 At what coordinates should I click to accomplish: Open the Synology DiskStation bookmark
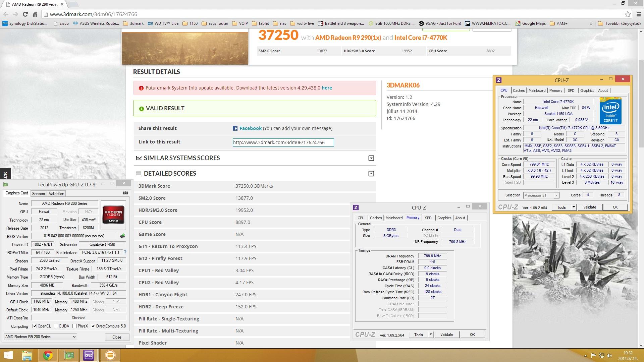[x=25, y=23]
